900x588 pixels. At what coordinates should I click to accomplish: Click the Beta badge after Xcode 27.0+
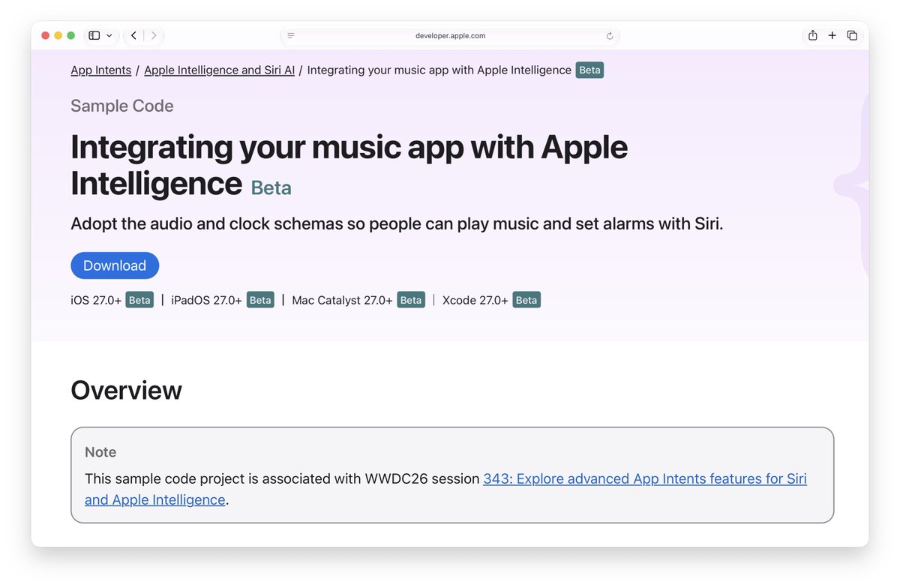click(526, 300)
